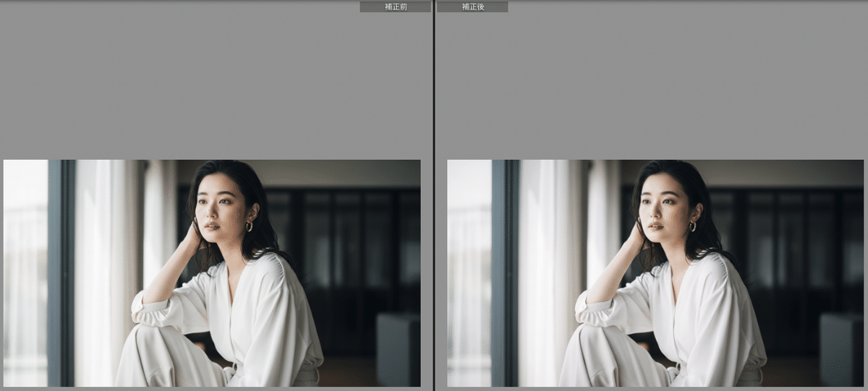The height and width of the screenshot is (391, 868).
Task: Click the 補正後 (After) label
Action: coord(472,7)
